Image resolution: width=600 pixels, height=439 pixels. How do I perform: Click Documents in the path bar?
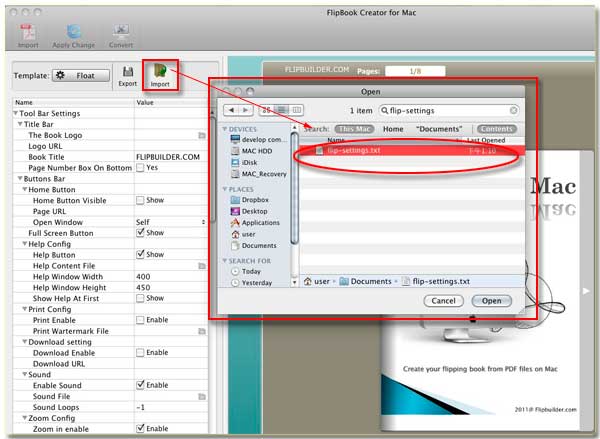(x=366, y=281)
